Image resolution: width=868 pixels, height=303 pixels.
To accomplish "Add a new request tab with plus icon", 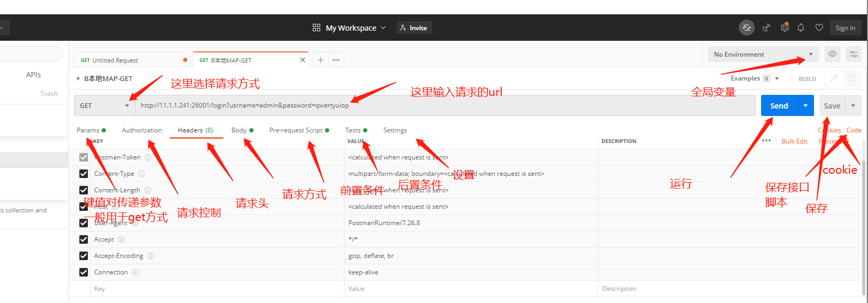I will tap(321, 60).
